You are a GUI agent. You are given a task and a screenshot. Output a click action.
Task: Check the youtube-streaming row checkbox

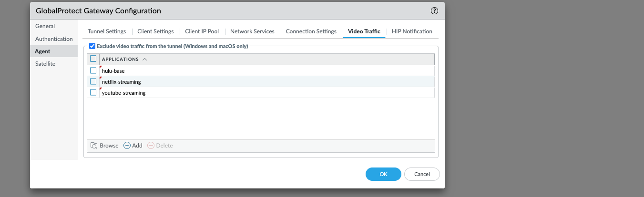(93, 92)
